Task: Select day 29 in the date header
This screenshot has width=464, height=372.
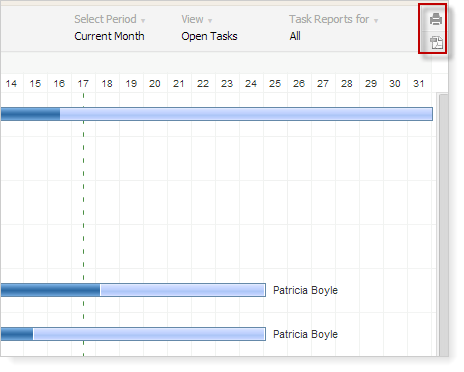Action: tap(371, 83)
